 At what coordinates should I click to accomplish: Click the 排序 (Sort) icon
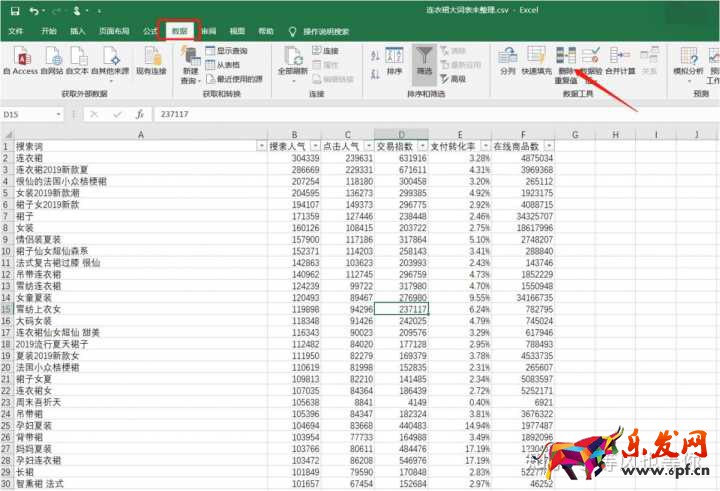pyautogui.click(x=394, y=59)
